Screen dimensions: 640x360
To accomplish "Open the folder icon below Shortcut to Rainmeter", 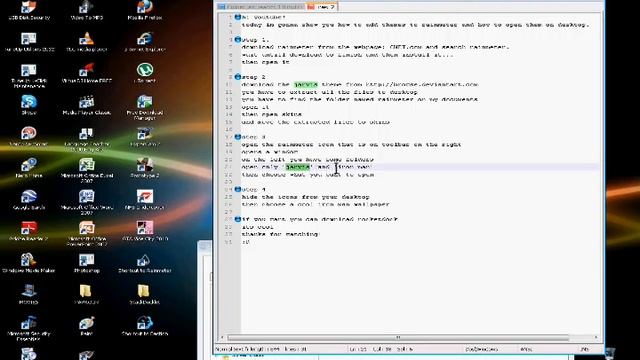I will click(144, 294).
